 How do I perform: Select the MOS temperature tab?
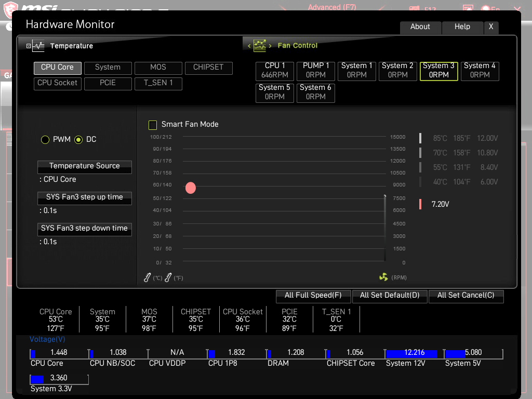coord(158,68)
